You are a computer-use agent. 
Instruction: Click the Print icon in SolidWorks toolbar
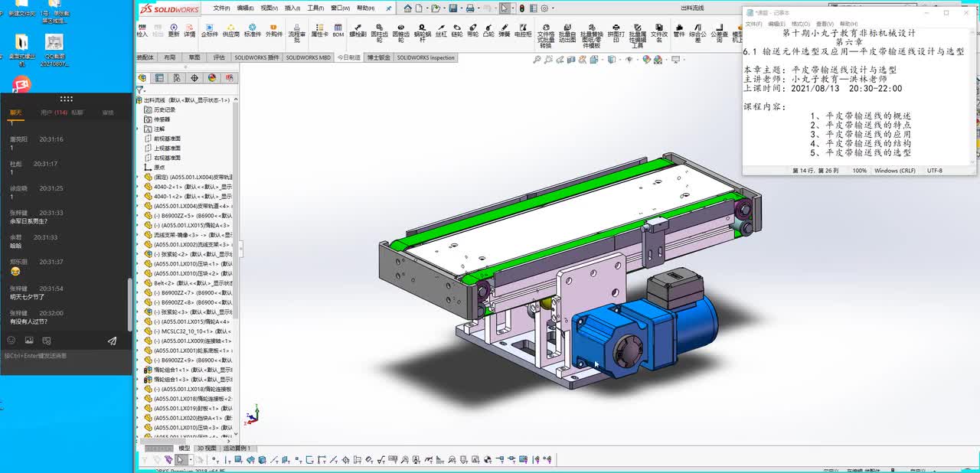click(x=470, y=8)
